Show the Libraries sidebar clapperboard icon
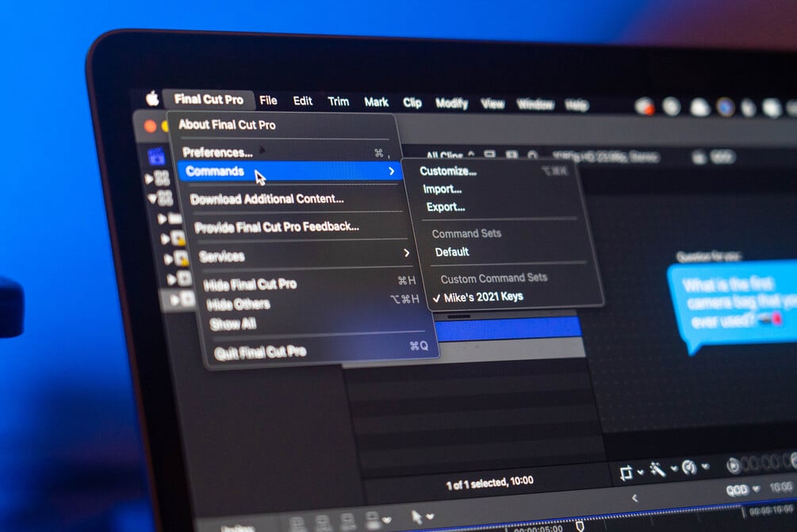The width and height of the screenshot is (797, 532). pos(156,156)
